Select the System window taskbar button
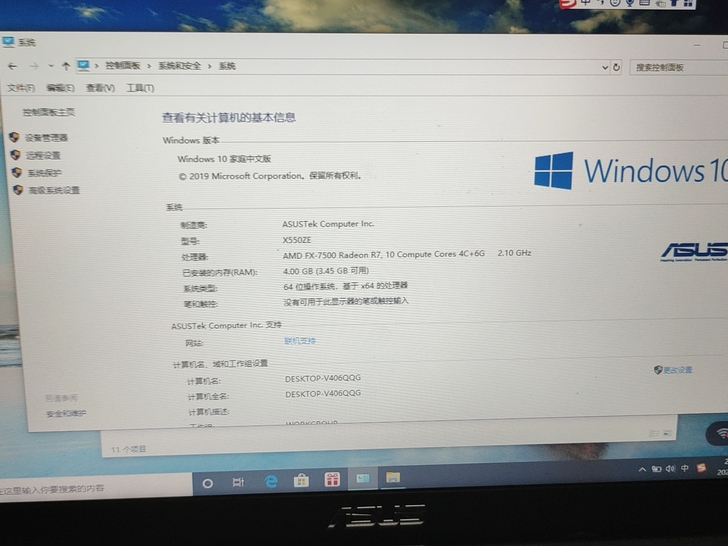This screenshot has height=546, width=728. point(363,478)
